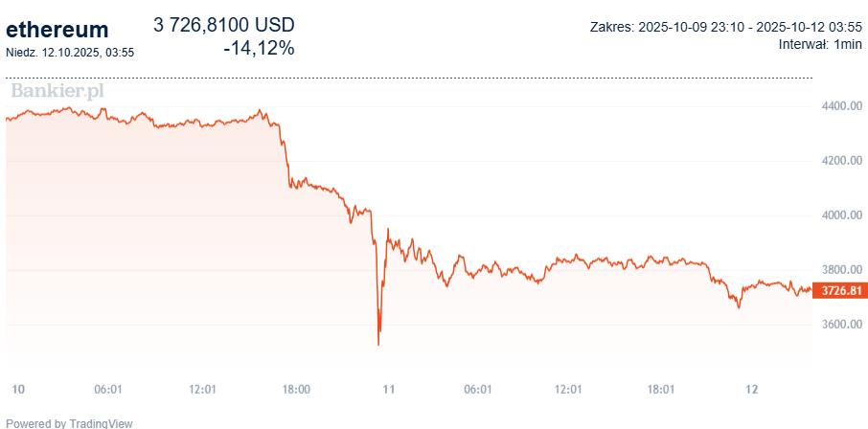This screenshot has width=868, height=429.
Task: Click the -14,12% change percentage
Action: tap(258, 48)
